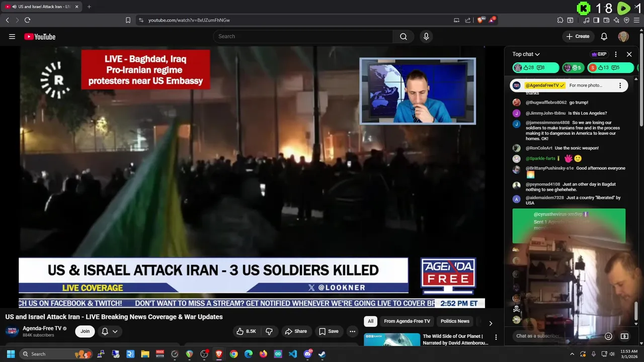Open File Explorer from taskbar
The width and height of the screenshot is (644, 362).
pyautogui.click(x=145, y=354)
